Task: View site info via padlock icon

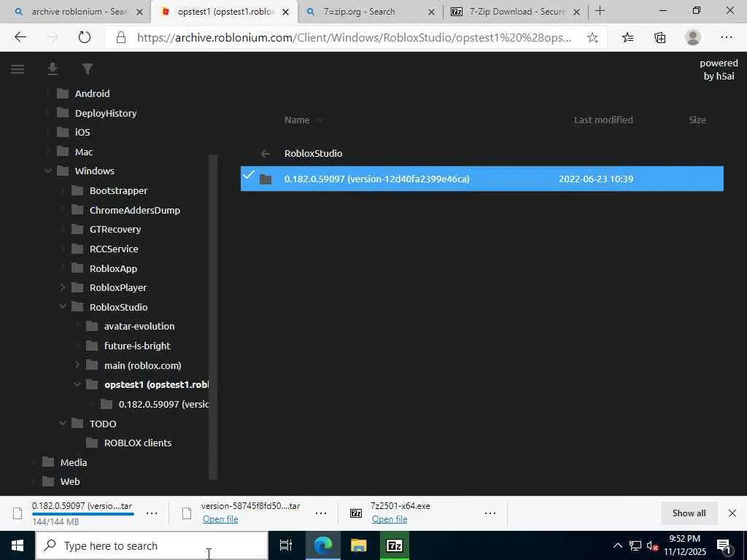Action: (x=121, y=38)
